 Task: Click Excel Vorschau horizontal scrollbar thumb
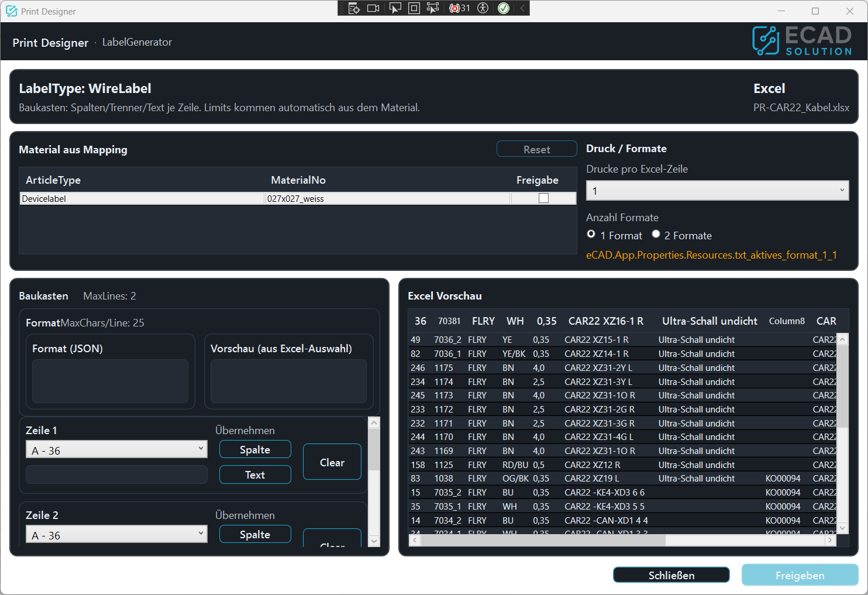tap(543, 541)
